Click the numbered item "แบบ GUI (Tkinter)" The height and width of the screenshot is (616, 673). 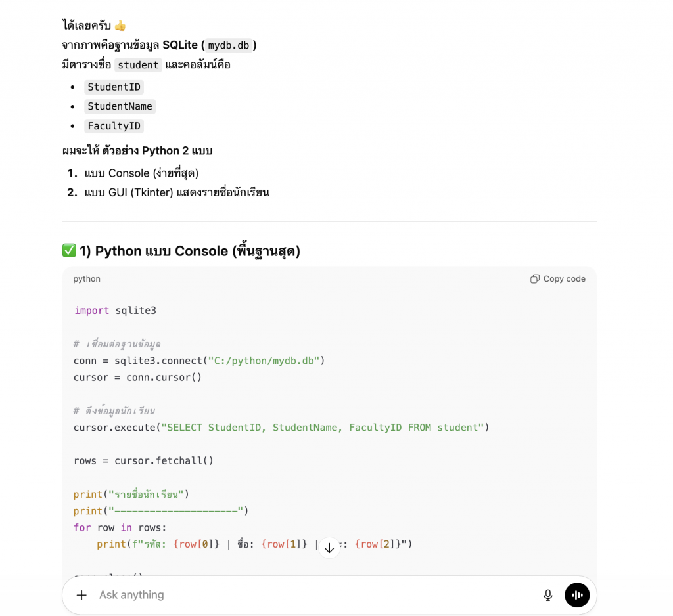pyautogui.click(x=176, y=192)
